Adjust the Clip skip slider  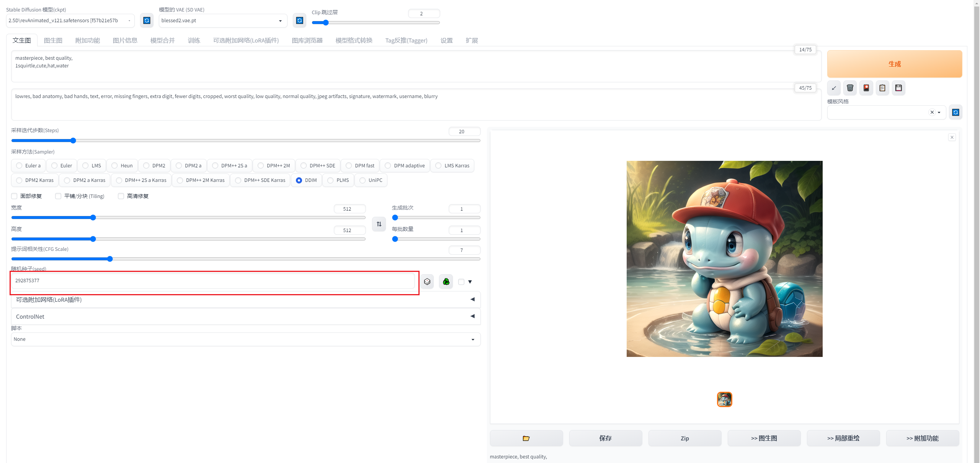(376, 23)
